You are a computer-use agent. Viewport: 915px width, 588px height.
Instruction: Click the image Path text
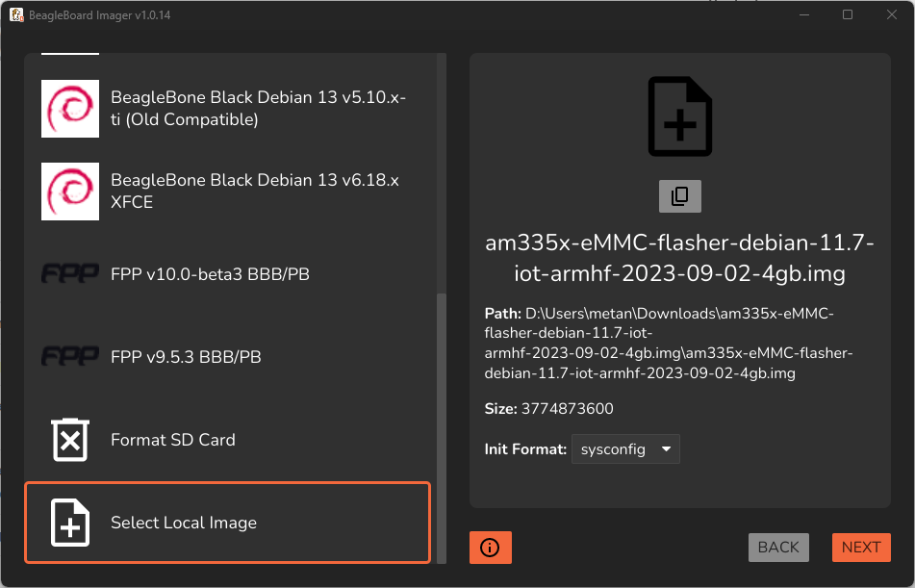click(x=669, y=343)
